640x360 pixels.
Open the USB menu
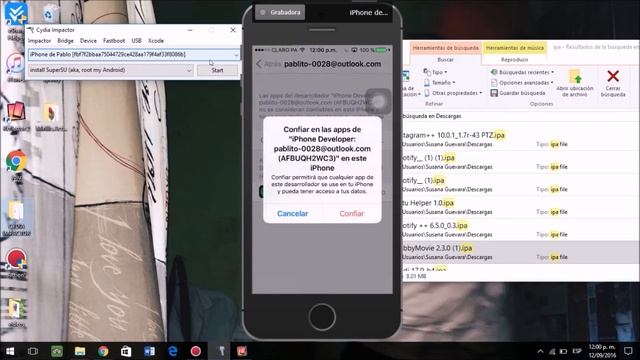(x=136, y=41)
